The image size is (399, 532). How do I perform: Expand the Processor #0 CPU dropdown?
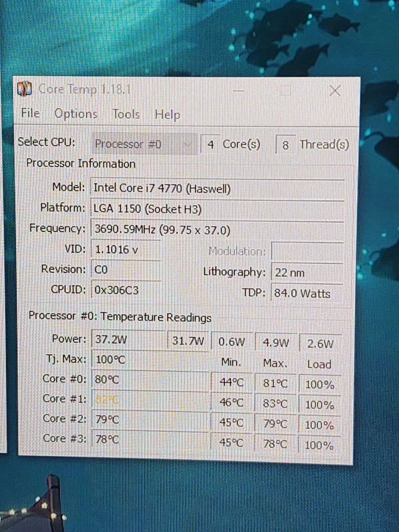pyautogui.click(x=144, y=144)
